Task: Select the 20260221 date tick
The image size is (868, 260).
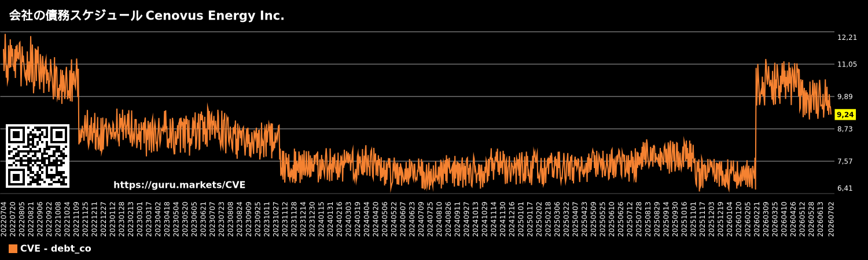Action: 756,218
